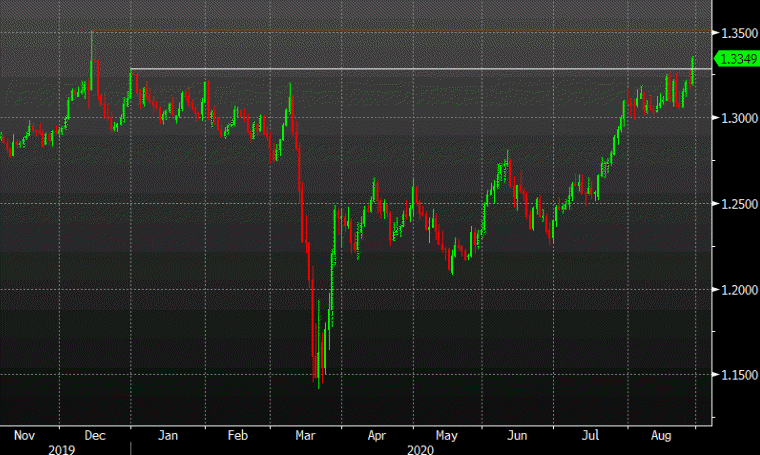Select the red horizontal resistance line
The height and width of the screenshot is (455, 760).
point(401,31)
